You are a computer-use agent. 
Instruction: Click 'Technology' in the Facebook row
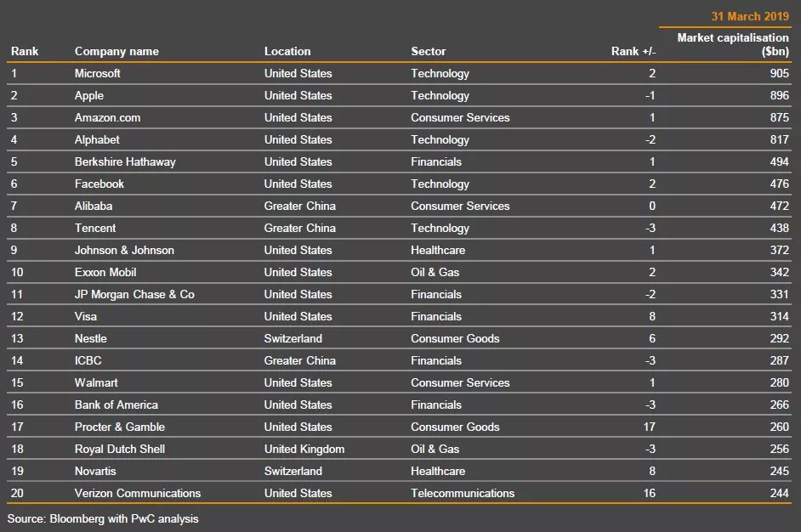coord(440,184)
